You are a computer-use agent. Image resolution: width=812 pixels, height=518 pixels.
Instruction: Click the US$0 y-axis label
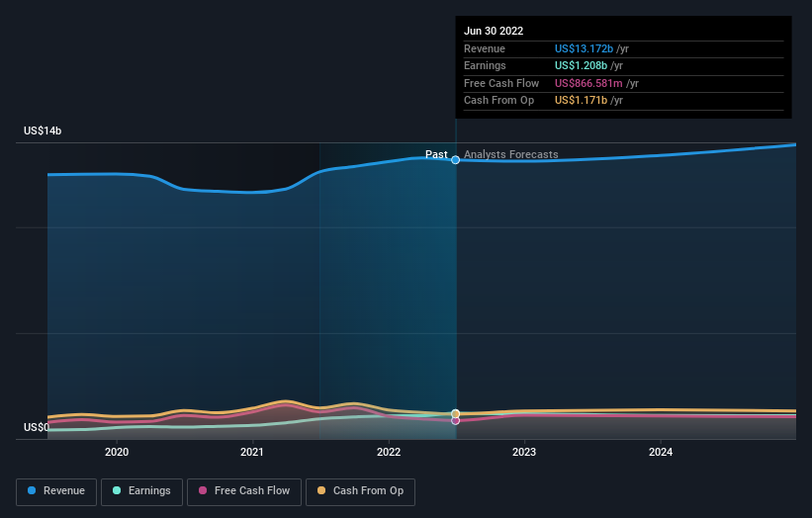point(37,427)
